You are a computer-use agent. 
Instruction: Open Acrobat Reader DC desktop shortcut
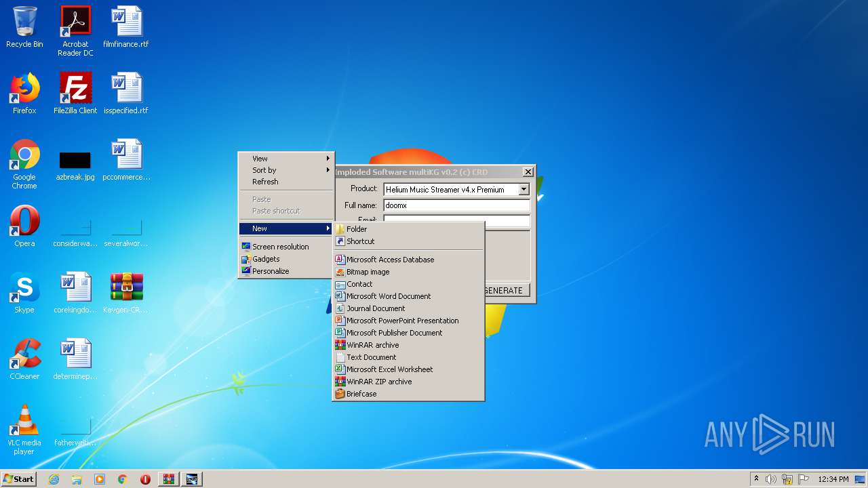click(x=75, y=31)
